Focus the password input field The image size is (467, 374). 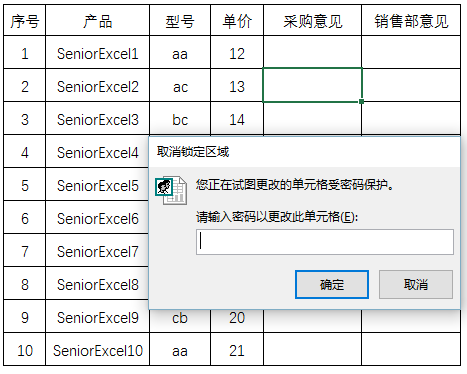(325, 242)
